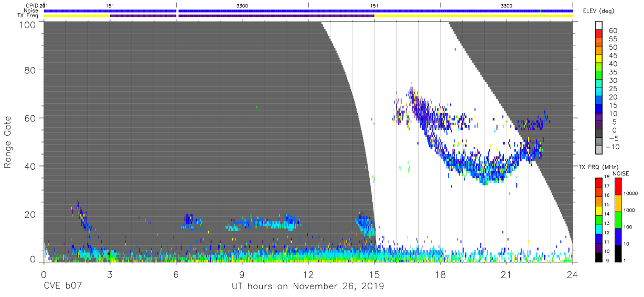Click the Noise row label above the plot
Screen dimensions: 644x297
point(31,10)
